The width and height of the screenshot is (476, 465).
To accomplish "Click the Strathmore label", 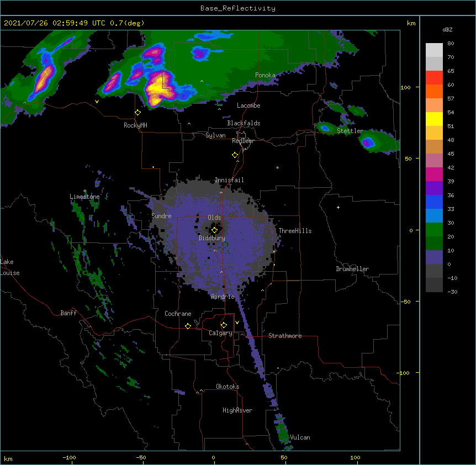I will 285,336.
